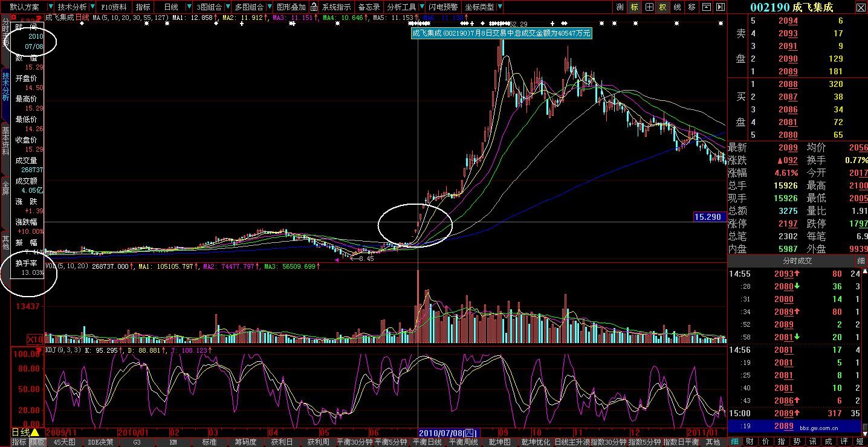
Task: Click the 15.290 price axis marker
Action: (709, 217)
